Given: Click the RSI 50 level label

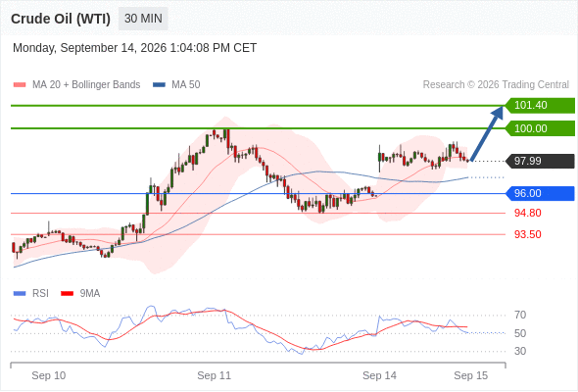Looking at the screenshot, I should pyautogui.click(x=520, y=333).
